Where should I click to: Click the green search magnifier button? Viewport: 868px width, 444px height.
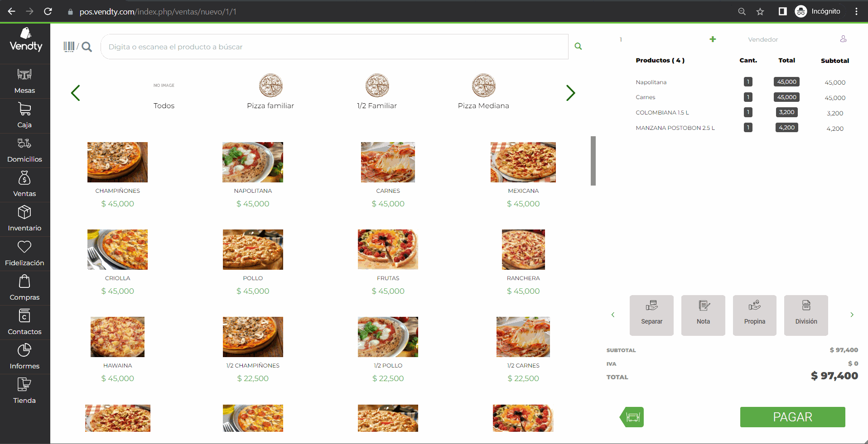pos(578,46)
